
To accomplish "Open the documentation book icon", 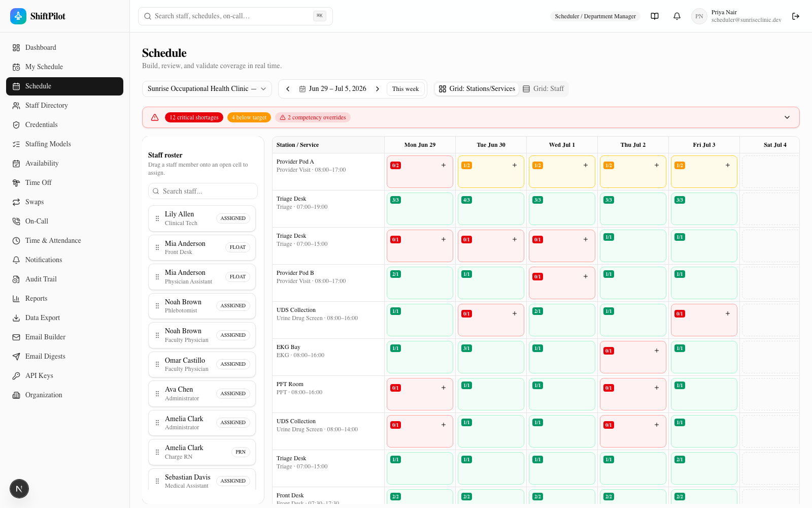I will (x=655, y=16).
